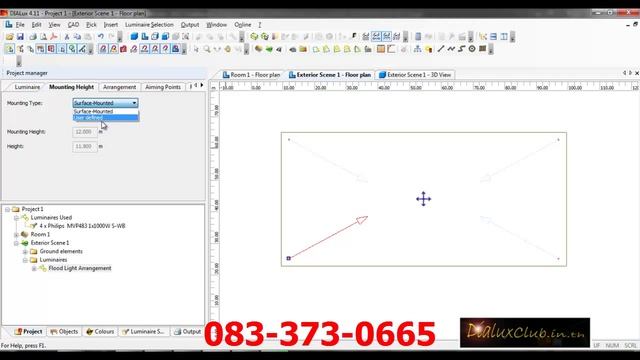This screenshot has height=360, width=640.
Task: Click the red PDF export icon
Action: coord(53,37)
